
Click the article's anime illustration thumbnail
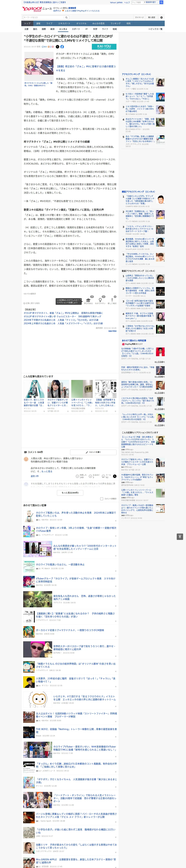(x=39, y=66)
